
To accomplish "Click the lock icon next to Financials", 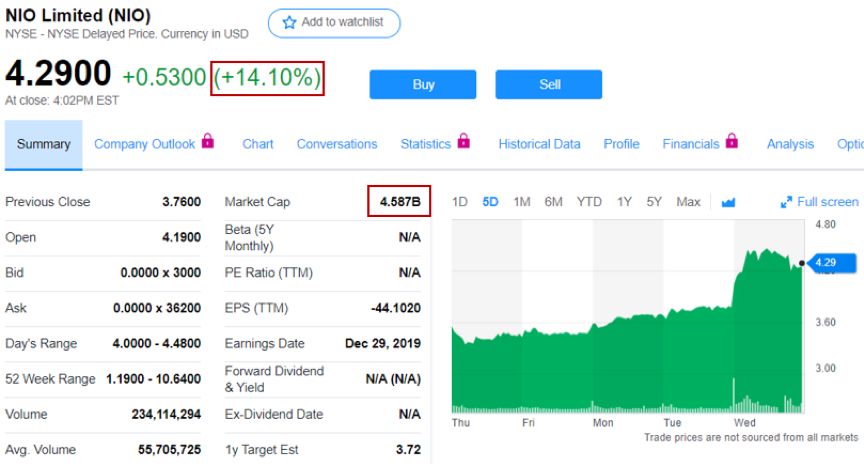I will coord(731,141).
